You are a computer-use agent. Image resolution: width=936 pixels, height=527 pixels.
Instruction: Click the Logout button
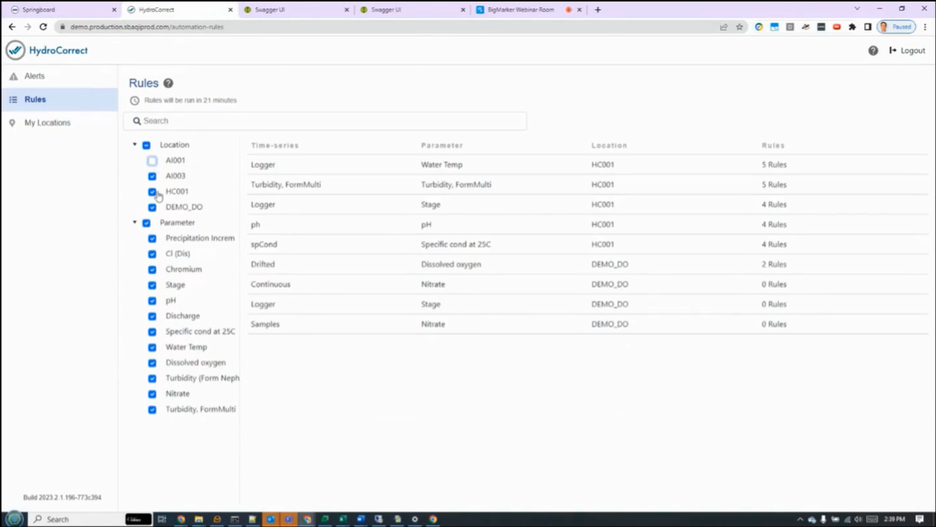[x=907, y=51]
